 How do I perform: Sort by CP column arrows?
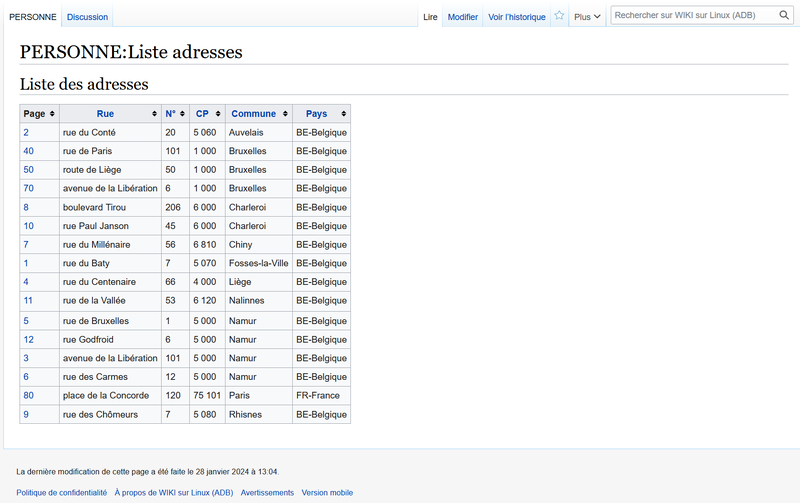[x=218, y=114]
